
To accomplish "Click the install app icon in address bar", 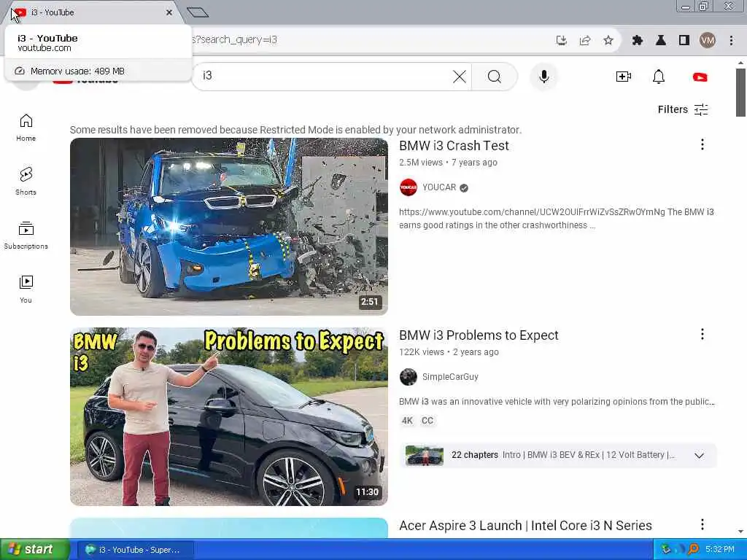I will pos(562,40).
